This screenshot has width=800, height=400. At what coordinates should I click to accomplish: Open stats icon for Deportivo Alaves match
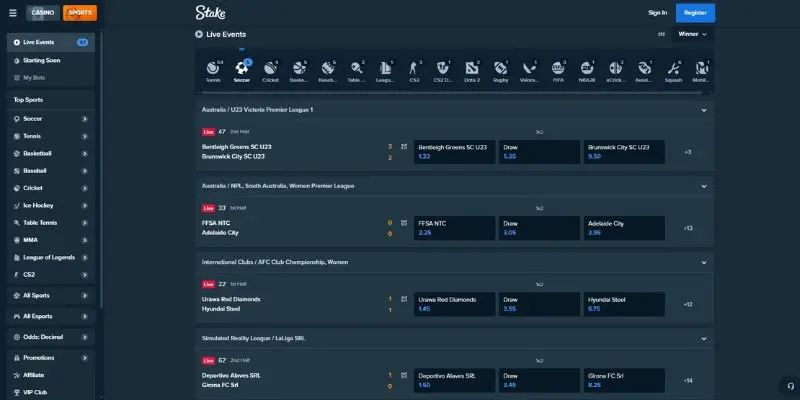(404, 375)
